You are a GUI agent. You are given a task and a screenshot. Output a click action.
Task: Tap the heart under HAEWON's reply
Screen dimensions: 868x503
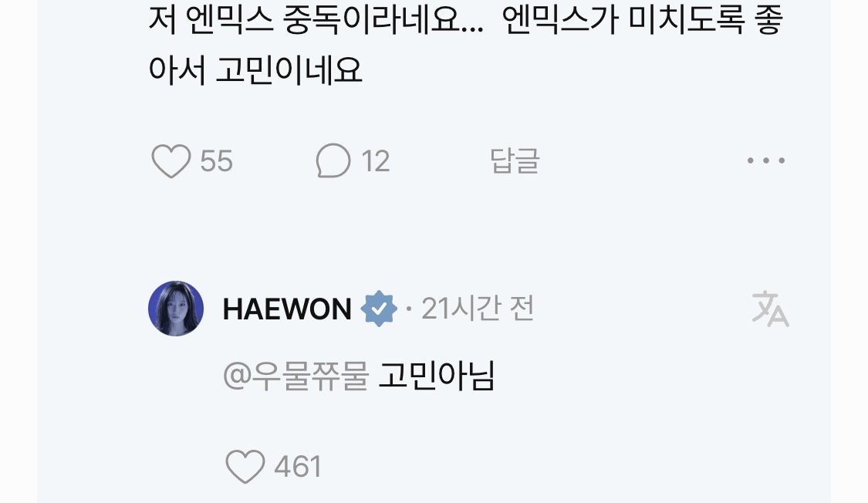click(x=245, y=467)
